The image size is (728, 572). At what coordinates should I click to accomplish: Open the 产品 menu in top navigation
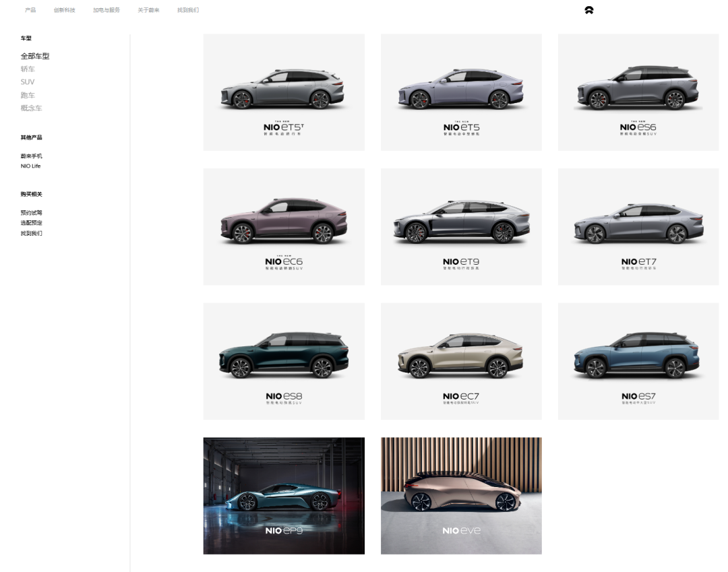point(30,10)
